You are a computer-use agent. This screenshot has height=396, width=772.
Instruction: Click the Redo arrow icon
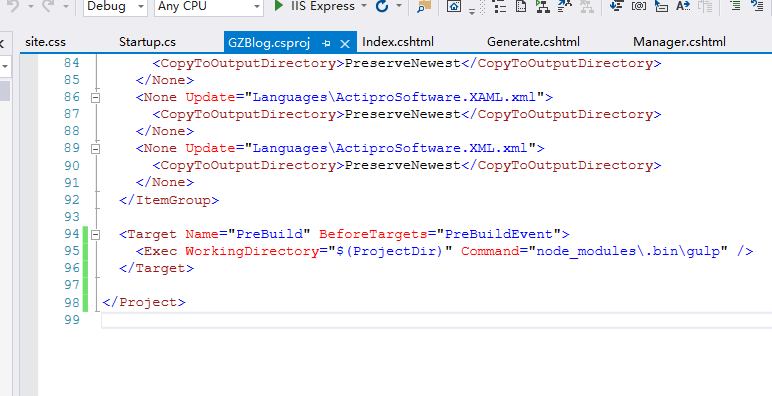coord(49,5)
